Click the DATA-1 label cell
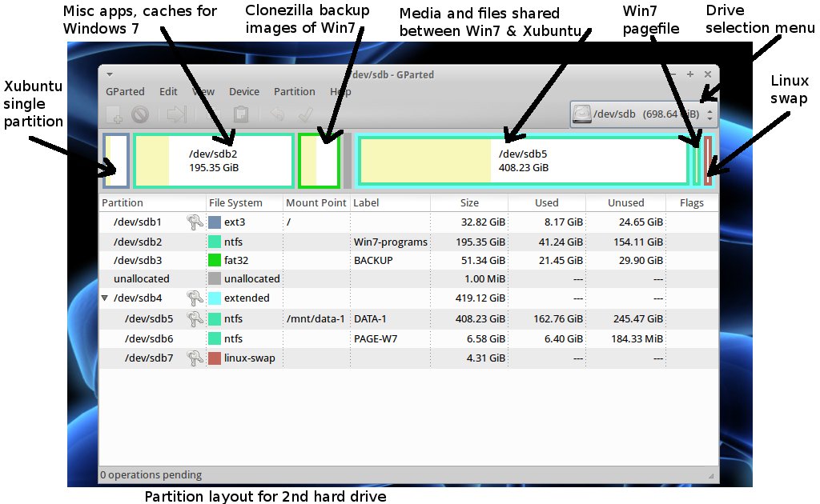820x504 pixels. [370, 318]
